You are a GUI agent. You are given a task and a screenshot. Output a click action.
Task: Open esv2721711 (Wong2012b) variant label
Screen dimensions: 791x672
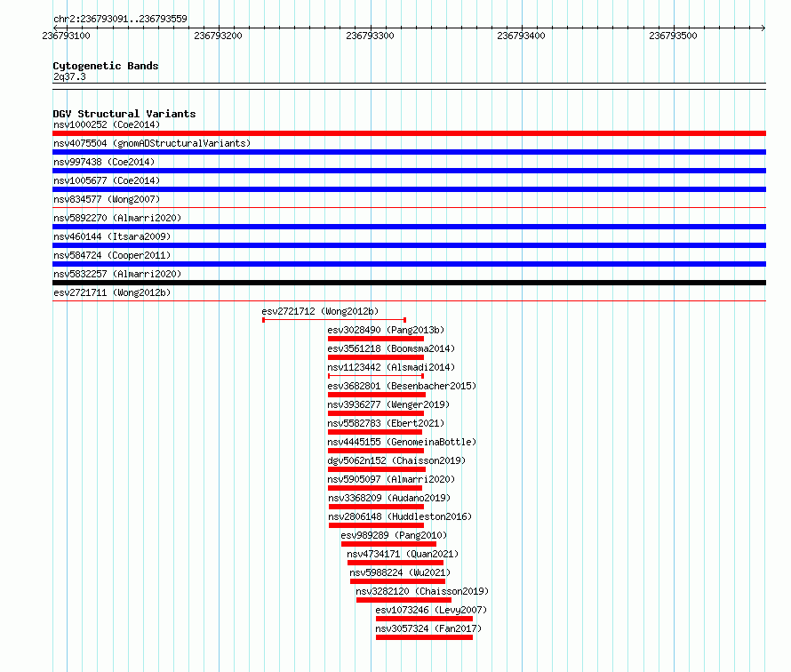pyautogui.click(x=112, y=292)
